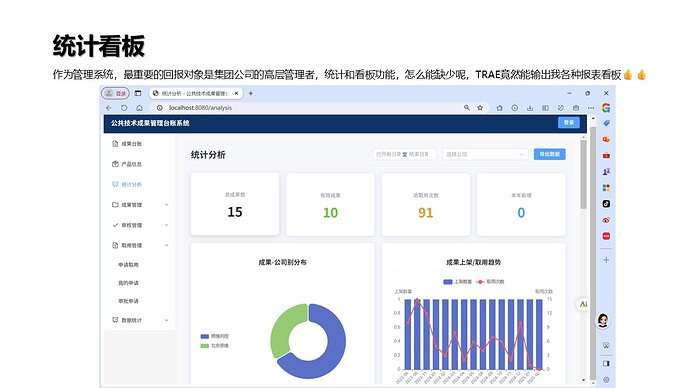Open the home page icon beside refresh

tap(139, 108)
